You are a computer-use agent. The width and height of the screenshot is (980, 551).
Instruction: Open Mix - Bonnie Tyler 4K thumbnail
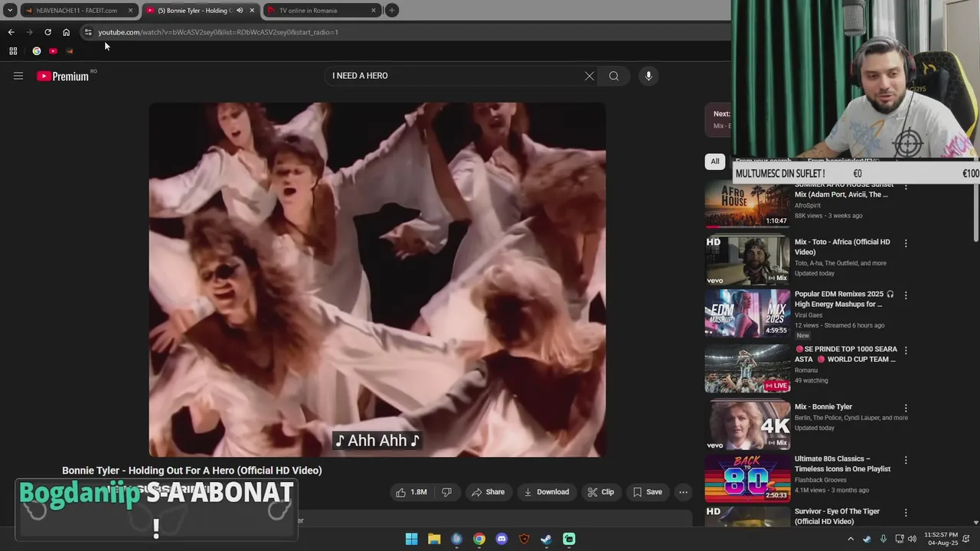[x=747, y=425]
